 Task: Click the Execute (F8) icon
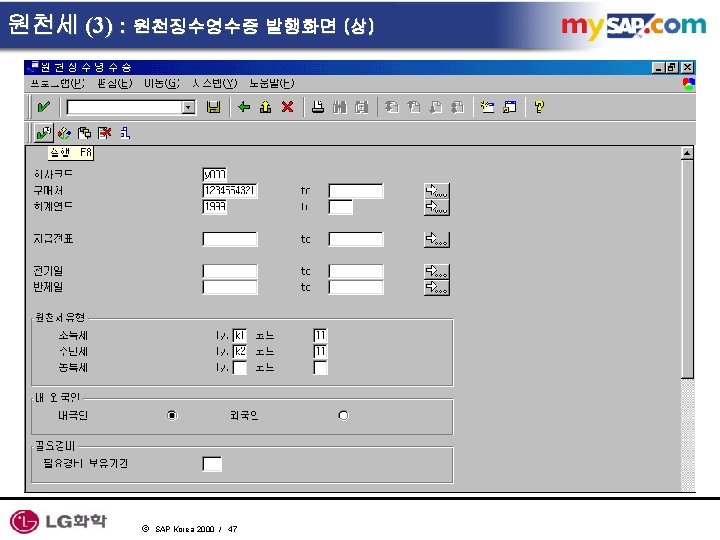(x=44, y=133)
